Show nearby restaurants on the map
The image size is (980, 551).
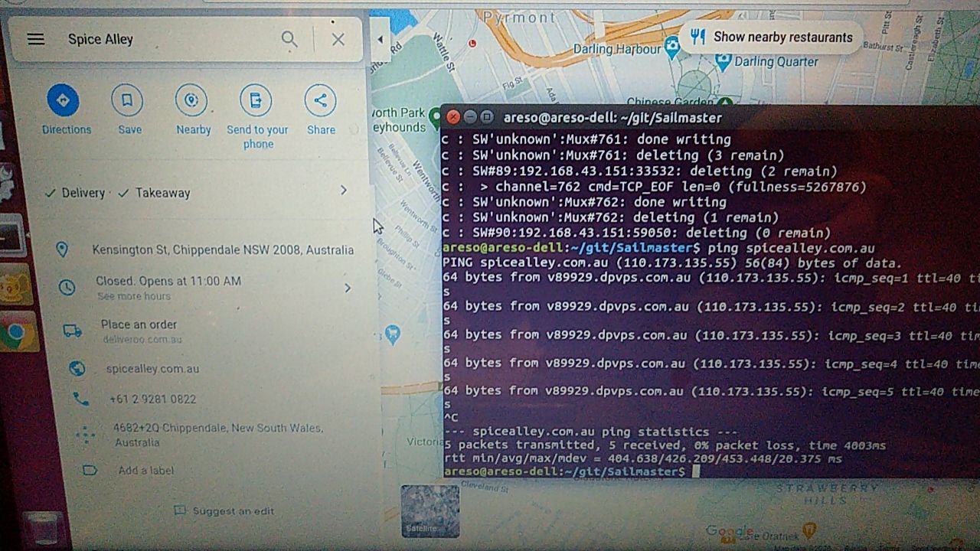tap(770, 37)
